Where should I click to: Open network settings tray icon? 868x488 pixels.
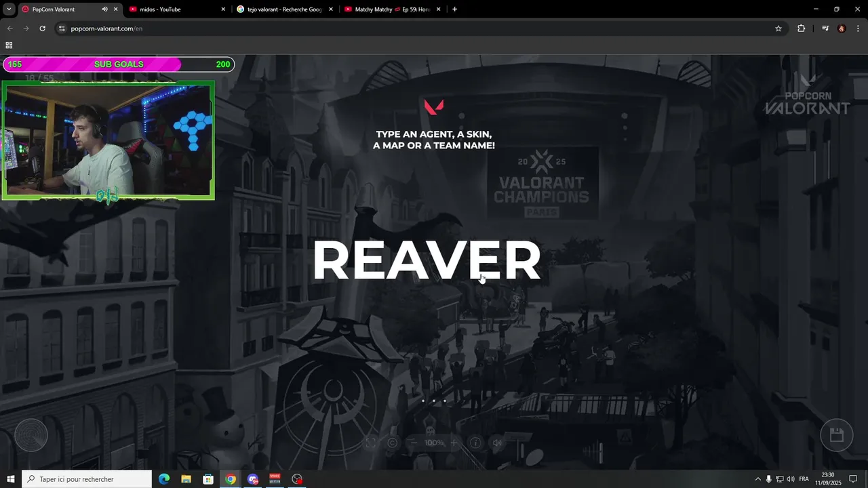click(779, 479)
